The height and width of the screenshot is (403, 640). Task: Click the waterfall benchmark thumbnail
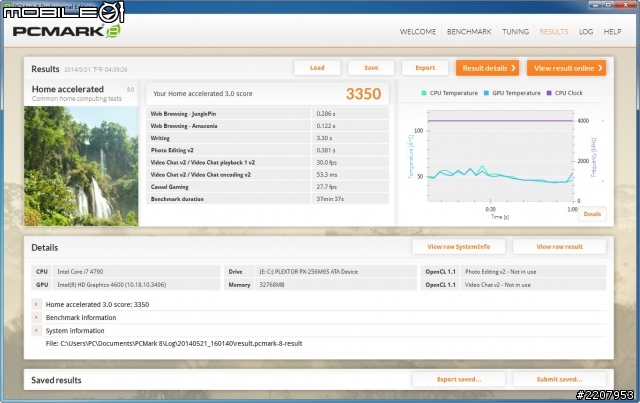pos(81,166)
